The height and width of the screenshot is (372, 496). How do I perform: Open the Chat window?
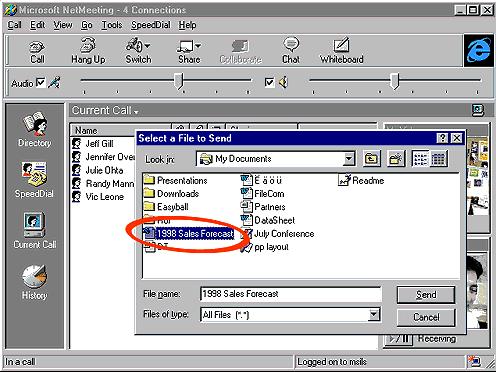click(291, 51)
